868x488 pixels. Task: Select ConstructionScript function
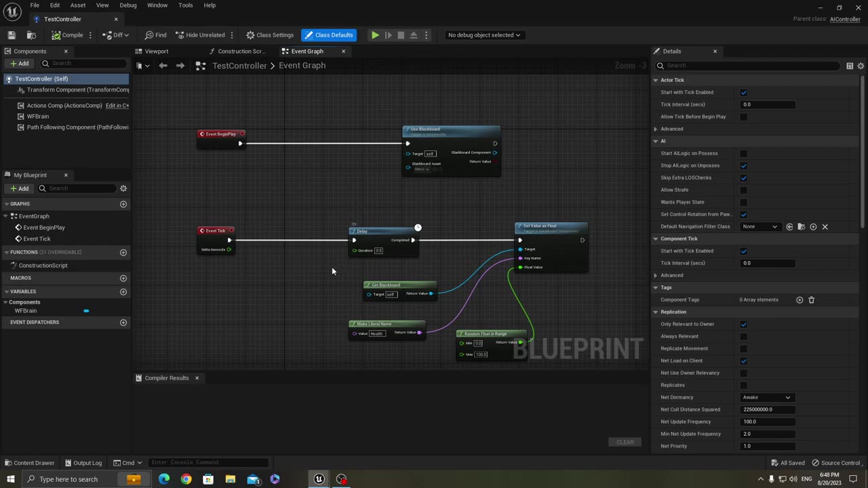(x=43, y=266)
